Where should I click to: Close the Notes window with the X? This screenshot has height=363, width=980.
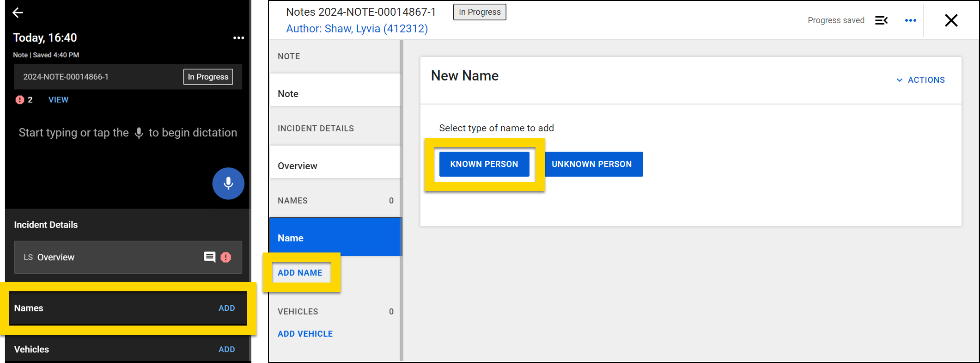951,20
